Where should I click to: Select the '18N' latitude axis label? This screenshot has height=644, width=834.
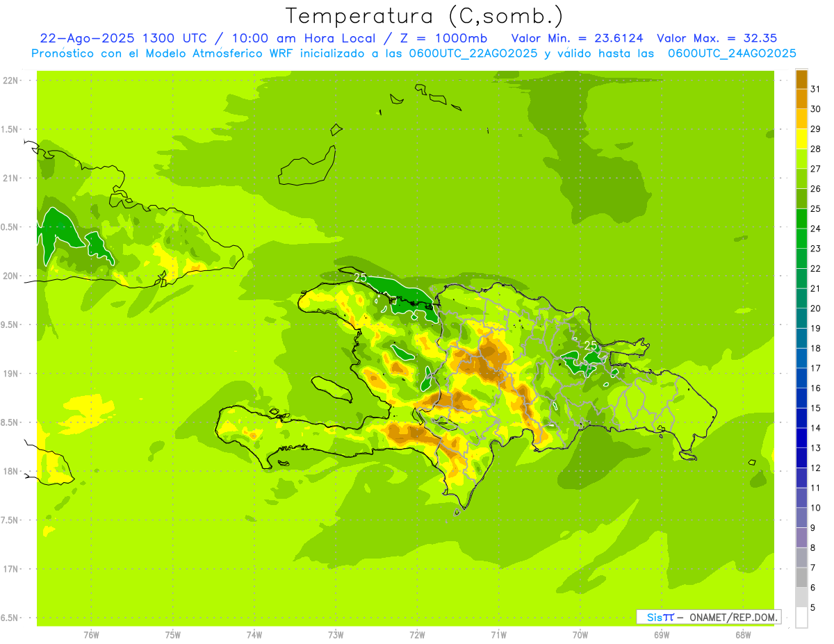(10, 471)
